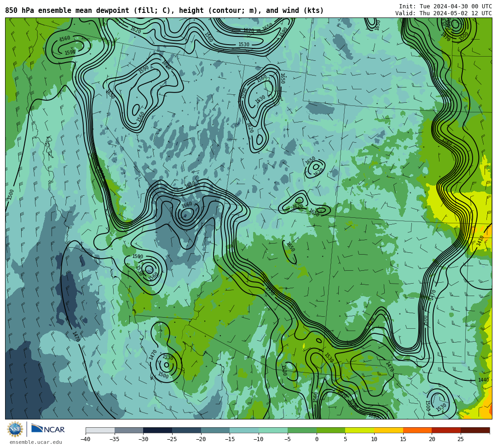Viewport: 497px width, 448px height.
Task: Click the -25 to -20 colorbar swatch
Action: tap(187, 430)
